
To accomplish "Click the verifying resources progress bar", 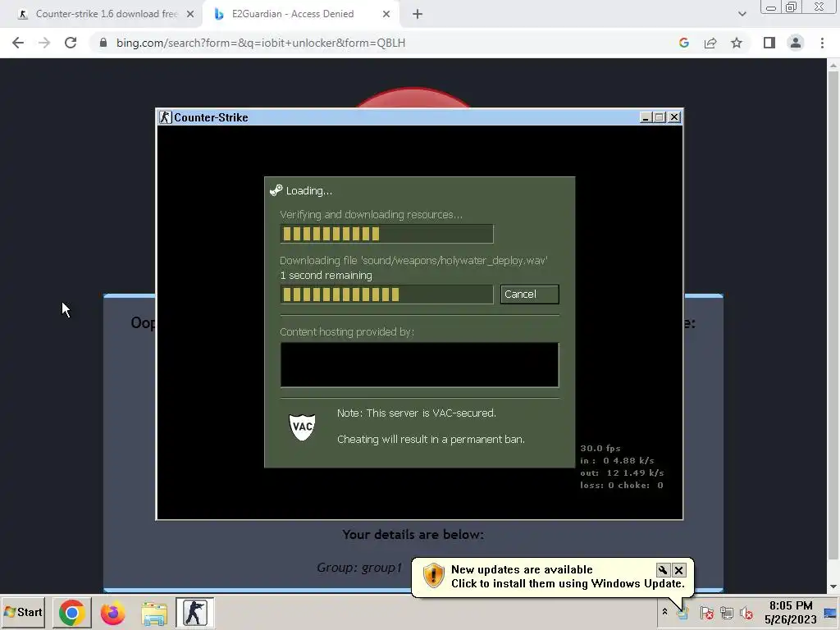I will pyautogui.click(x=386, y=234).
